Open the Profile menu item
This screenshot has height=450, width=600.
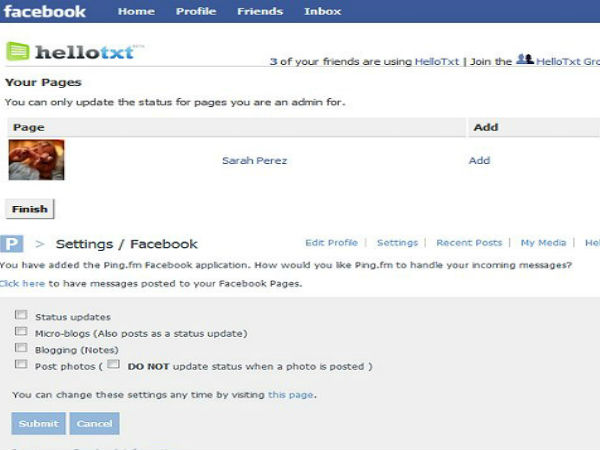tap(196, 12)
